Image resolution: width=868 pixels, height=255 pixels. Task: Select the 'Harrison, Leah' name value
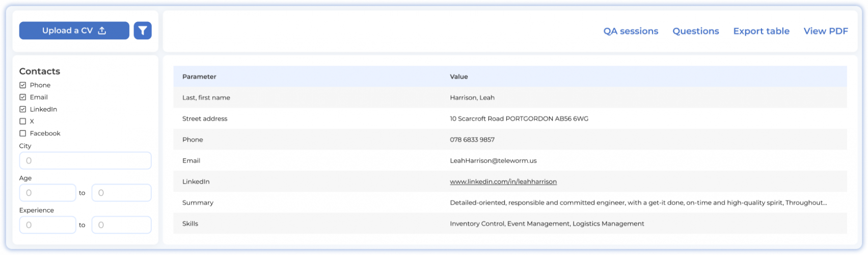click(472, 97)
